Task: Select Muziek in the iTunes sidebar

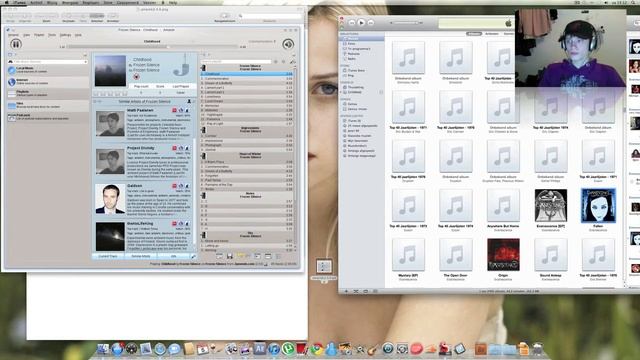Action: 362,38
